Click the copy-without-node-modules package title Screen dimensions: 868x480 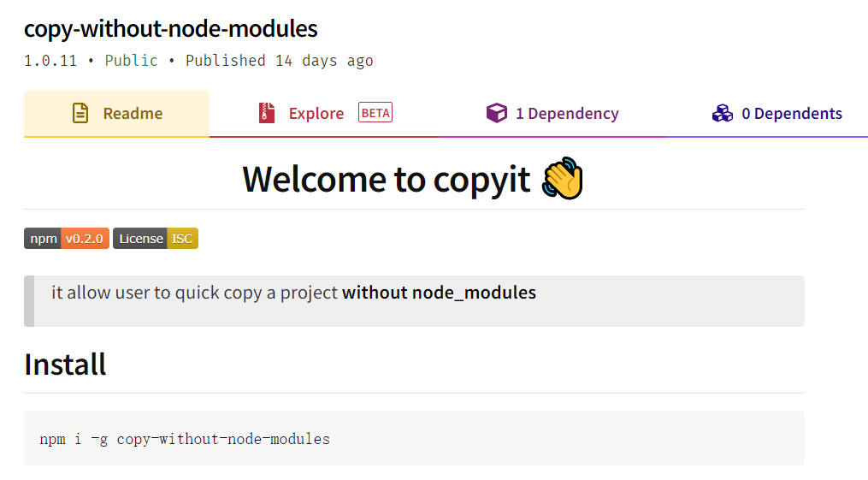[171, 29]
